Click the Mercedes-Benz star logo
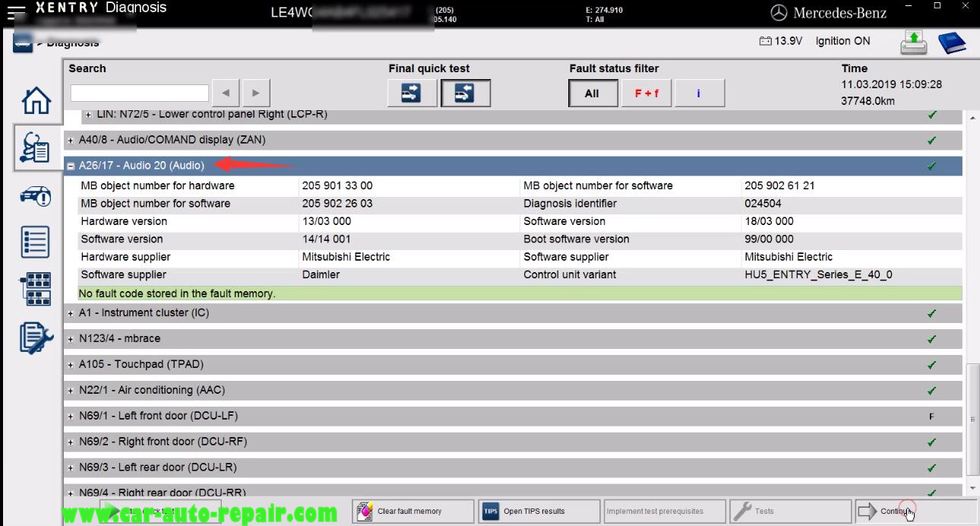Image resolution: width=980 pixels, height=526 pixels. [779, 13]
